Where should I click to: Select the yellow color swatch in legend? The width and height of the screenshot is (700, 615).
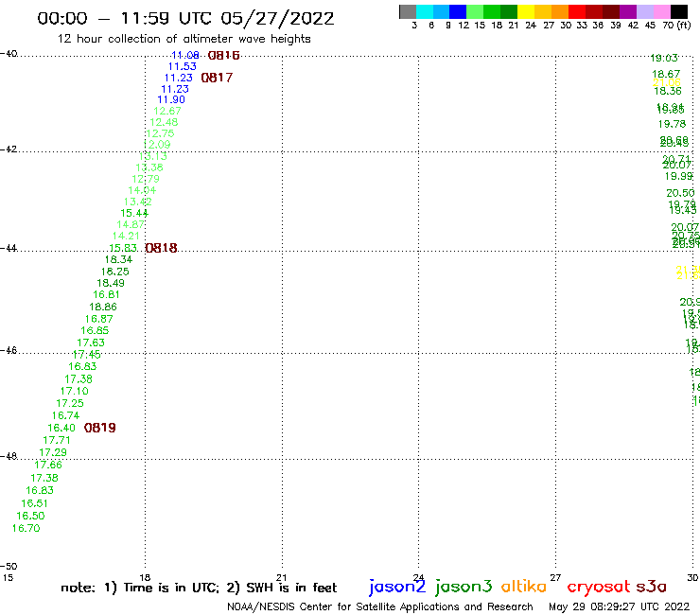click(526, 11)
